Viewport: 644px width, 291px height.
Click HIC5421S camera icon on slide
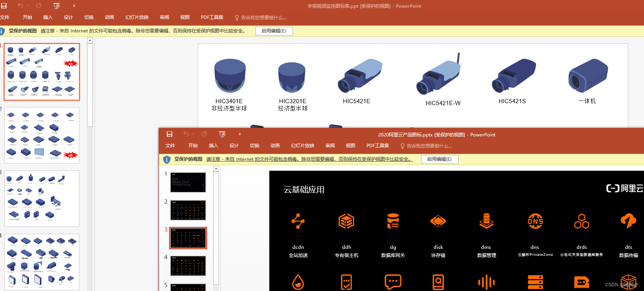coord(514,76)
